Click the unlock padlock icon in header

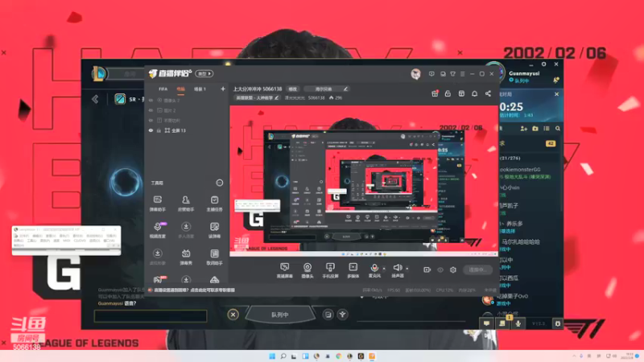point(448,93)
